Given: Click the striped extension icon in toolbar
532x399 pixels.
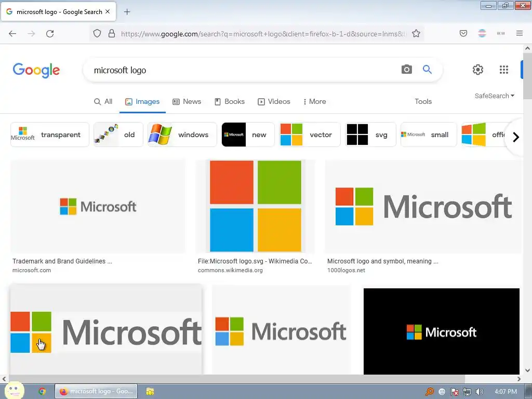Looking at the screenshot, I should tap(482, 33).
